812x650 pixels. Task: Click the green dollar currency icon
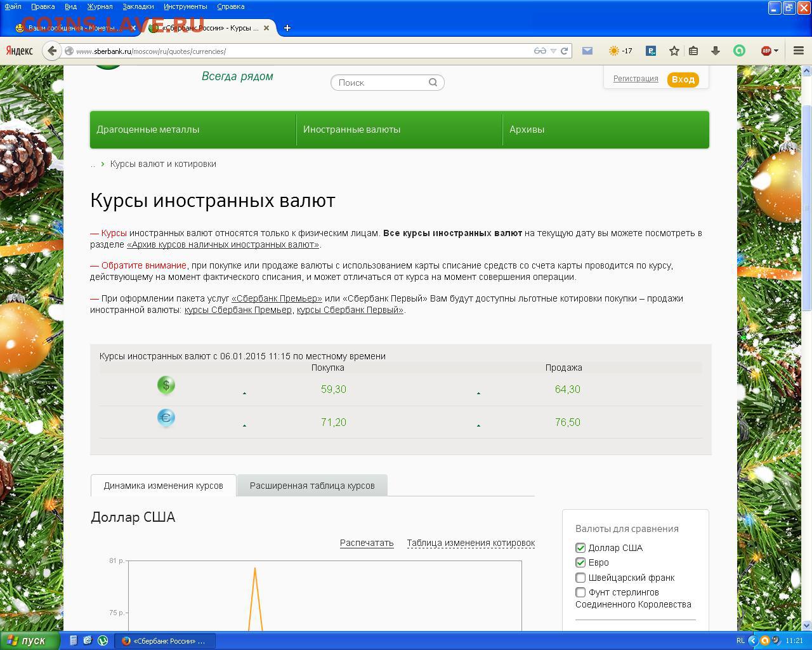pyautogui.click(x=166, y=385)
